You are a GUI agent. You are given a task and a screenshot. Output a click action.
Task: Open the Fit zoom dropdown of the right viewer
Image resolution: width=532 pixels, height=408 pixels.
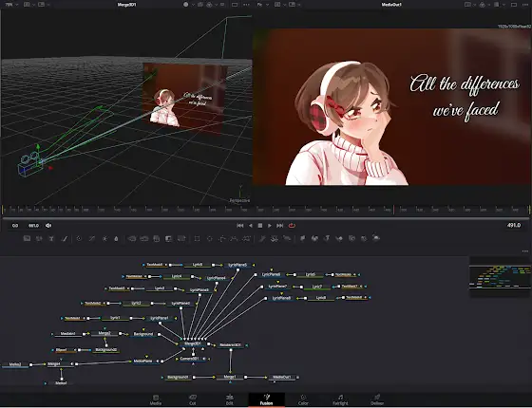(x=262, y=5)
